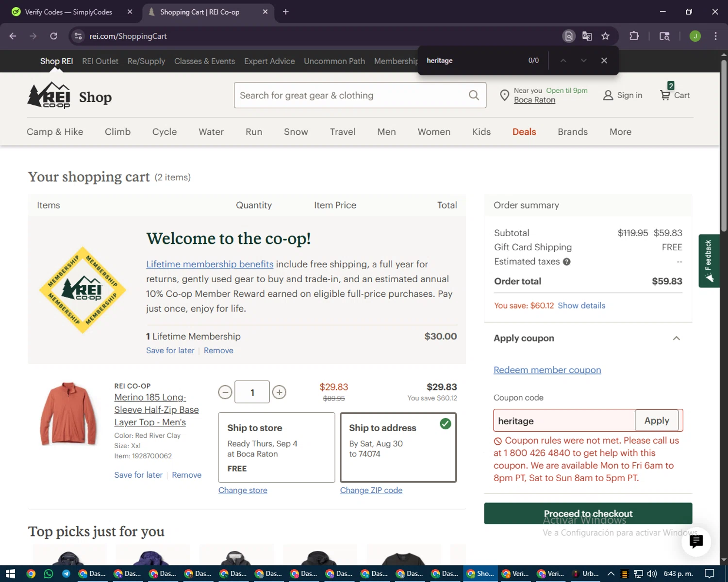Image resolution: width=728 pixels, height=582 pixels.
Task: Go back to the previous page
Action: point(13,36)
